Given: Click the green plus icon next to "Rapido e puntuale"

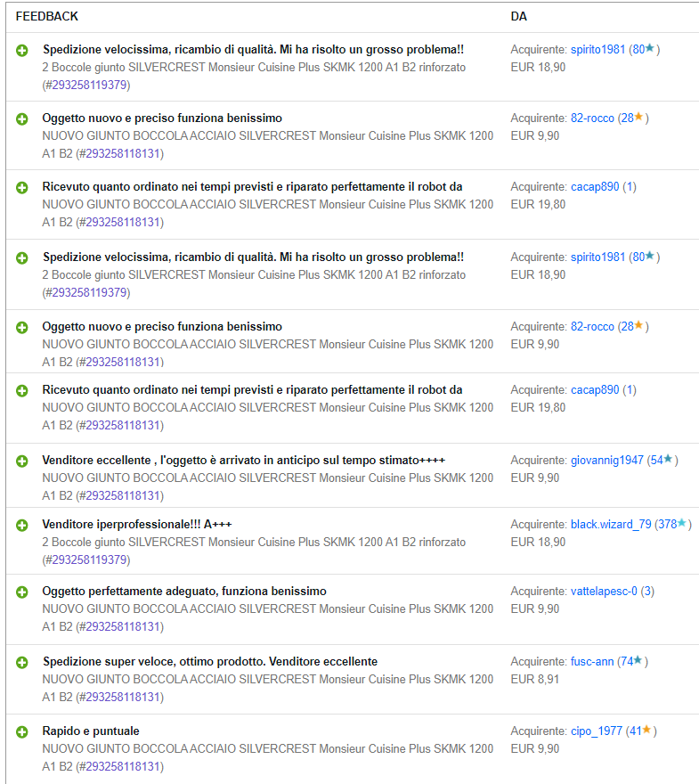Looking at the screenshot, I should [x=22, y=732].
